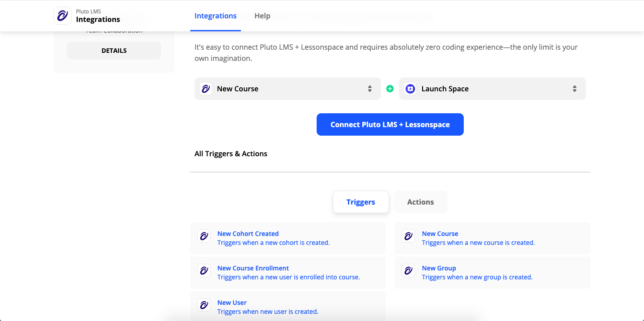Click icon beside New Group trigger
The width and height of the screenshot is (644, 321).
[408, 270]
